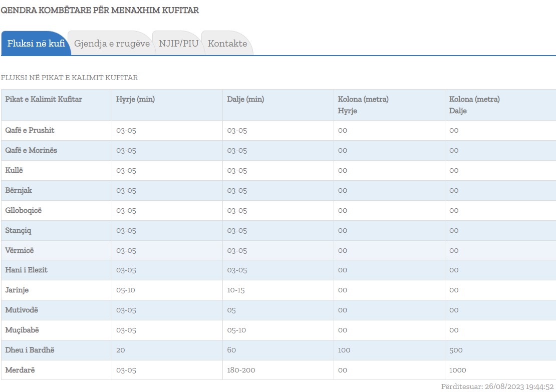Image resolution: width=556 pixels, height=392 pixels.
Task: Click the Hyrje (min) column header
Action: pos(135,99)
